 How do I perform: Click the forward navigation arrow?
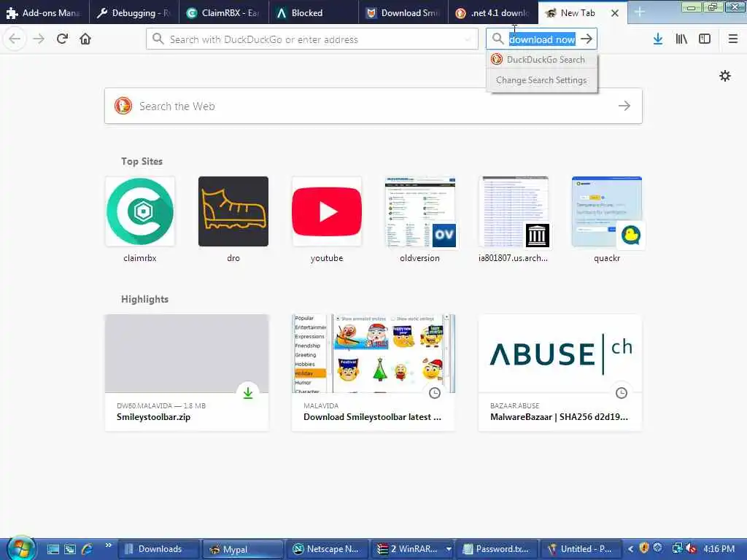point(39,39)
